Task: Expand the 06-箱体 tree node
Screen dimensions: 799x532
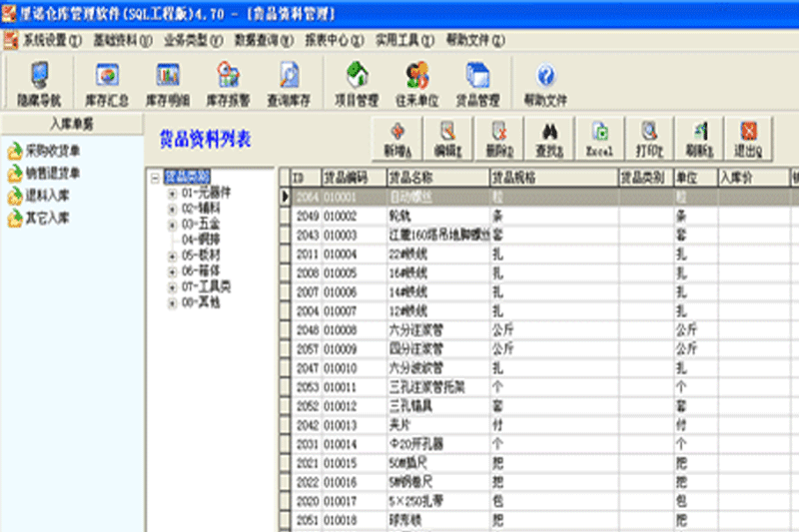Action: 172,271
